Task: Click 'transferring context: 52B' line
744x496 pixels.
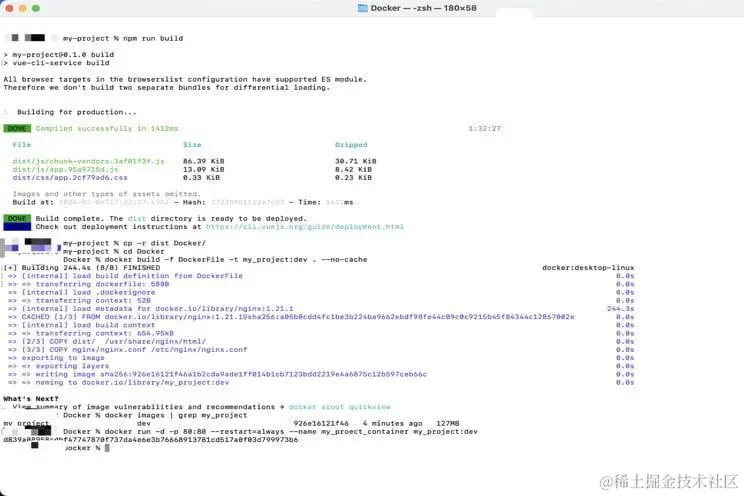Action: click(x=93, y=300)
